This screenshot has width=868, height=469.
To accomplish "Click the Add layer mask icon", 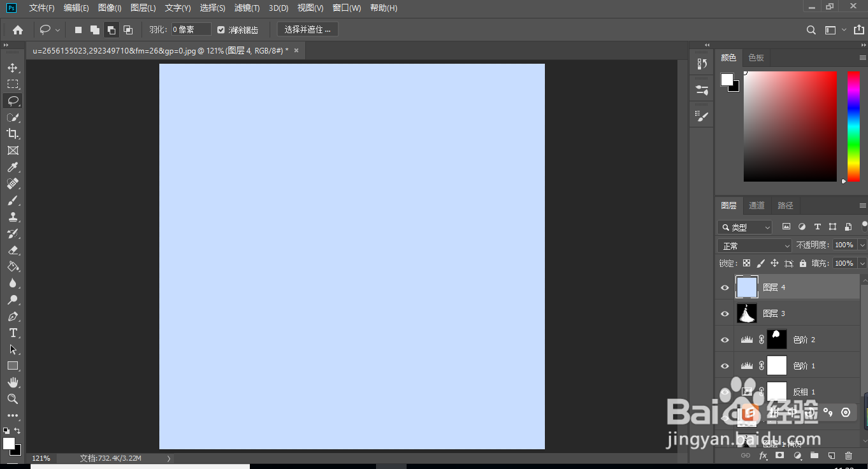I will click(x=779, y=456).
